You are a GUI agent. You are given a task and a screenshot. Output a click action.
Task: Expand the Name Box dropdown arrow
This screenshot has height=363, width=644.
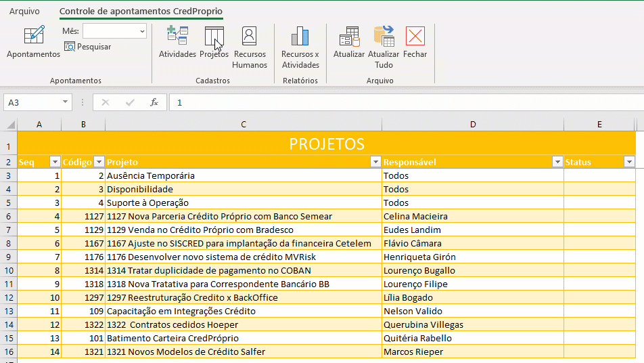(x=65, y=102)
